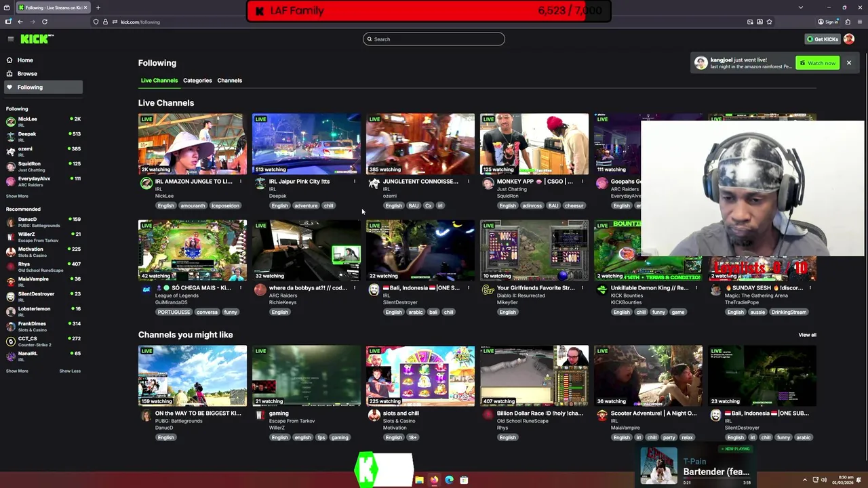Go to Home in sidebar
The image size is (868, 488).
(25, 60)
